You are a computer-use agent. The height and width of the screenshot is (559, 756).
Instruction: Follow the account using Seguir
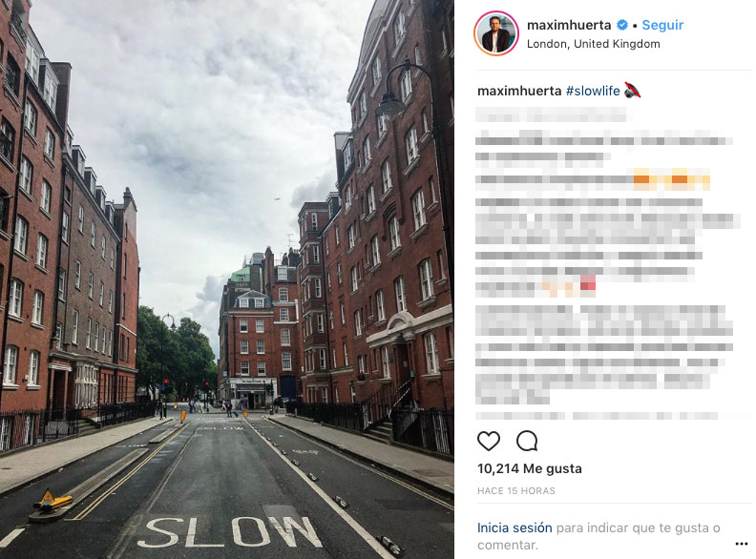662,25
